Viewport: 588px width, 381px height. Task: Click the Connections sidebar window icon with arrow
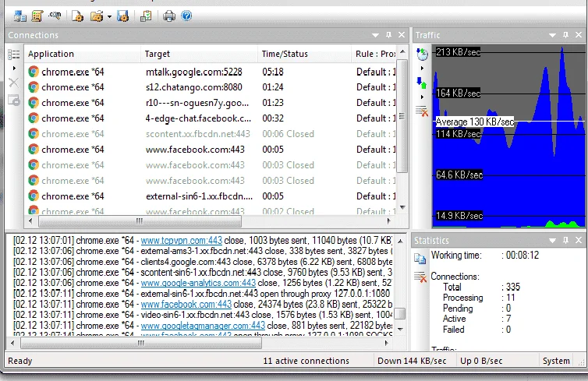pyautogui.click(x=14, y=100)
